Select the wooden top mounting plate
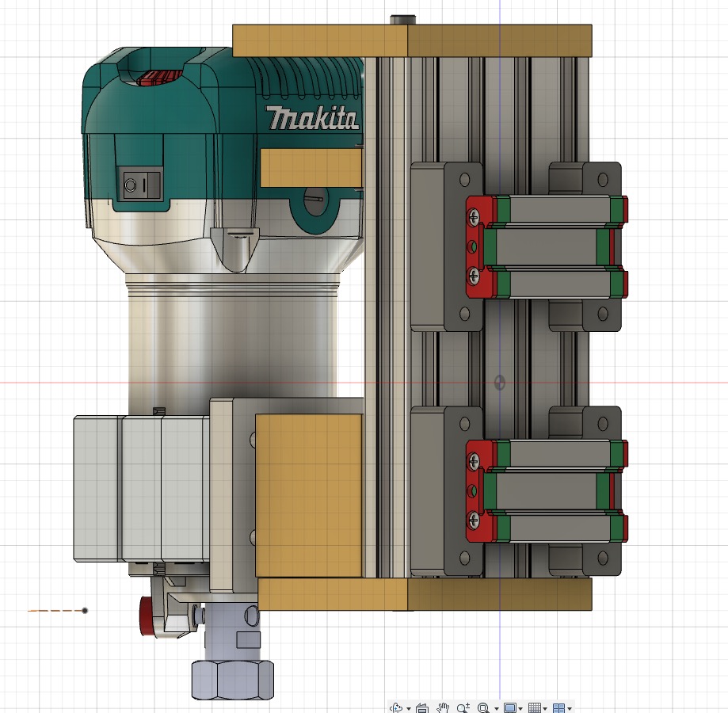The height and width of the screenshot is (713, 728). click(x=412, y=36)
